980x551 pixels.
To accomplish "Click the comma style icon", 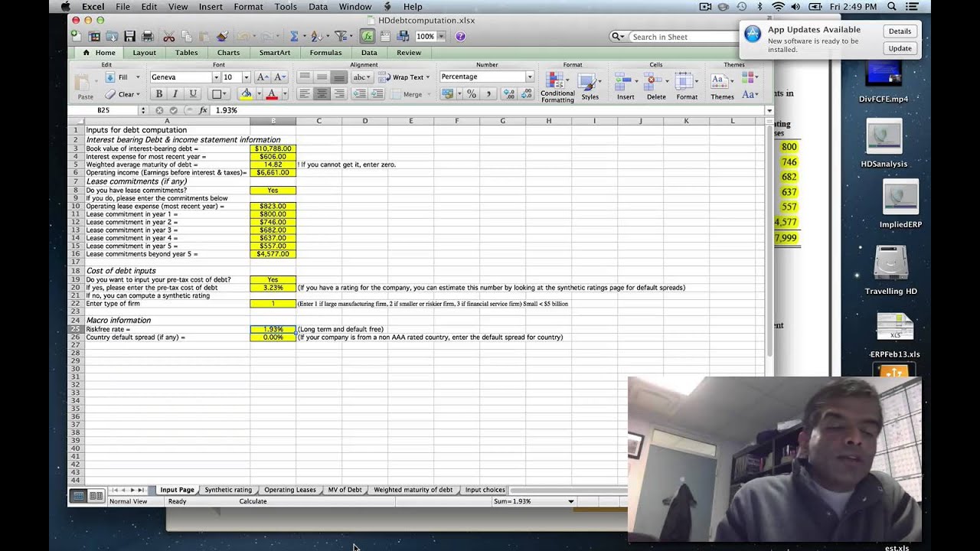I will pos(488,93).
